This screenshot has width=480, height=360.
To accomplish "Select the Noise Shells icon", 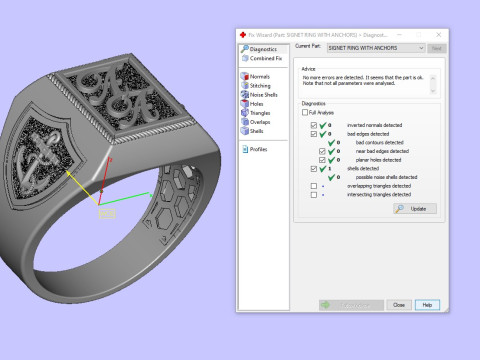I will pos(245,95).
